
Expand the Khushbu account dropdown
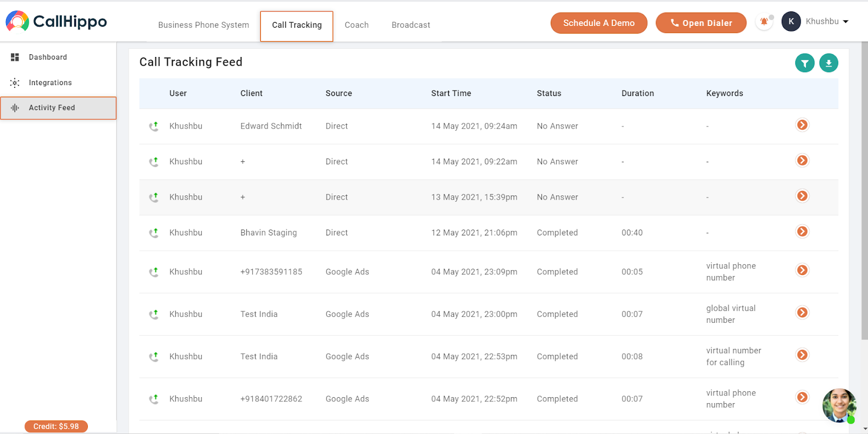pyautogui.click(x=827, y=22)
